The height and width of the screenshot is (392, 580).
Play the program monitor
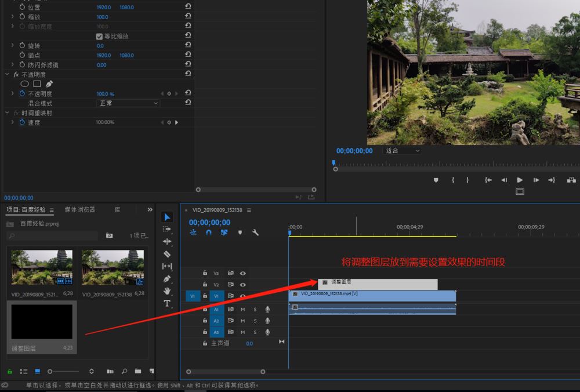[x=520, y=180]
